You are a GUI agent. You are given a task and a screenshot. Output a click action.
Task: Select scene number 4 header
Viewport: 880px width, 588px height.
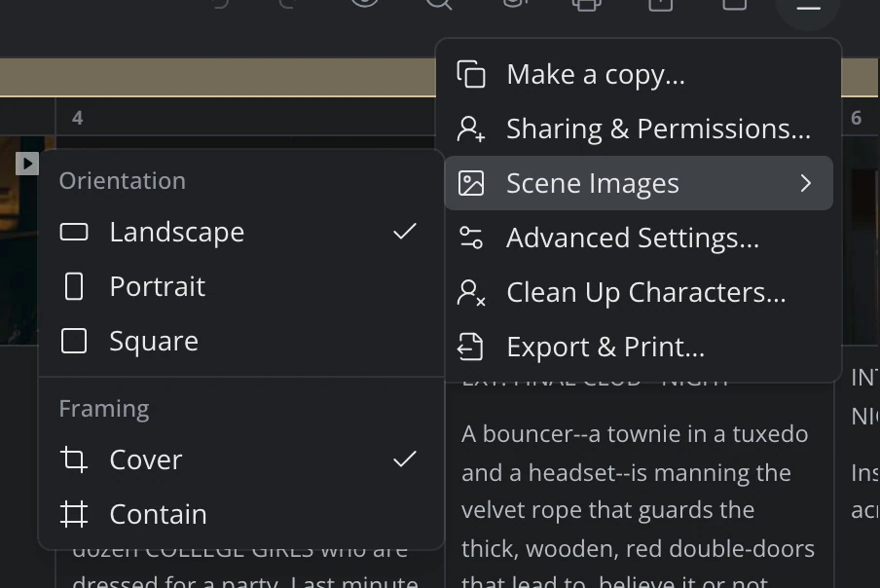pyautogui.click(x=78, y=118)
